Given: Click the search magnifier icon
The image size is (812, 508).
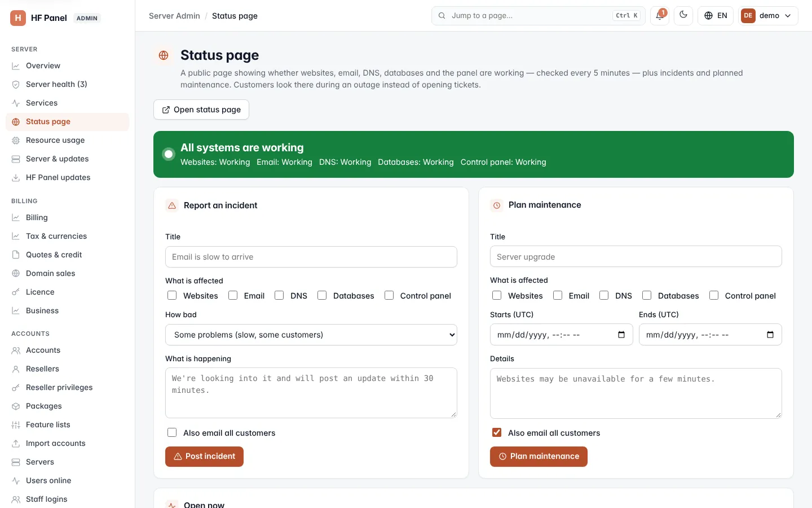Looking at the screenshot, I should click(442, 16).
